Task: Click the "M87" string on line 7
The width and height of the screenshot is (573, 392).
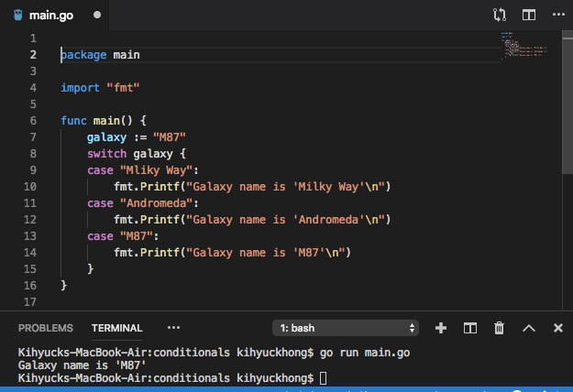Action: coord(170,137)
